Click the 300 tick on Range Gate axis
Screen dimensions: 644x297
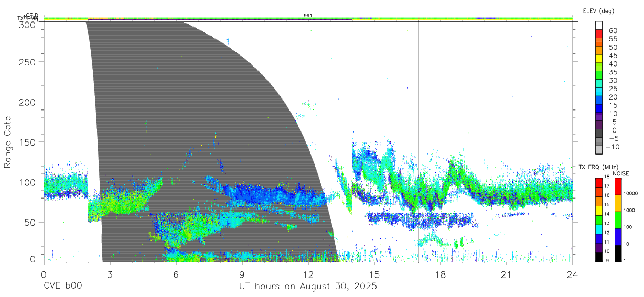click(x=28, y=24)
